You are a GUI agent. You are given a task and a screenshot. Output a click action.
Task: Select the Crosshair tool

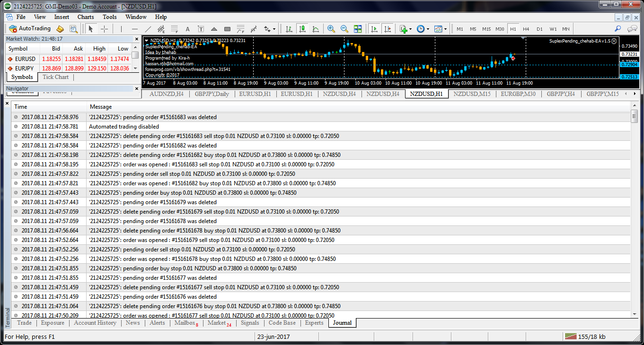click(105, 29)
